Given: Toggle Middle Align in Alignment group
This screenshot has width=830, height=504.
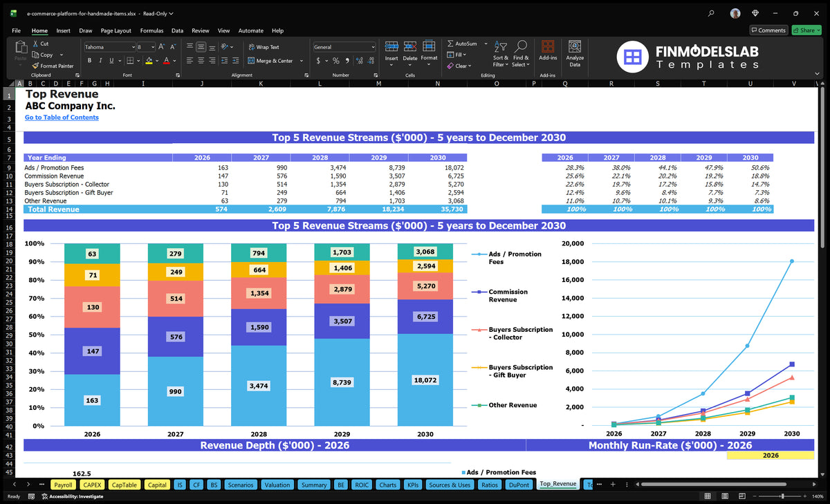Looking at the screenshot, I should [x=201, y=46].
